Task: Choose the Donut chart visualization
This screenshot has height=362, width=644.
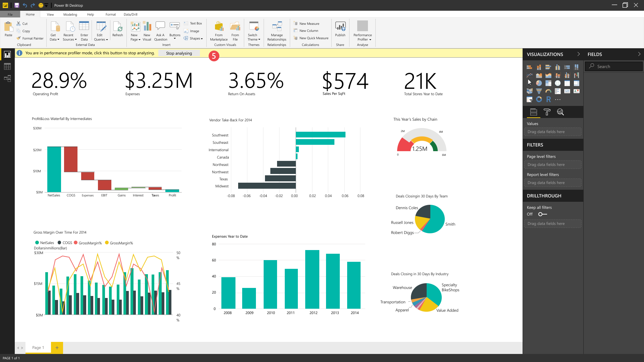Action: 539,99
